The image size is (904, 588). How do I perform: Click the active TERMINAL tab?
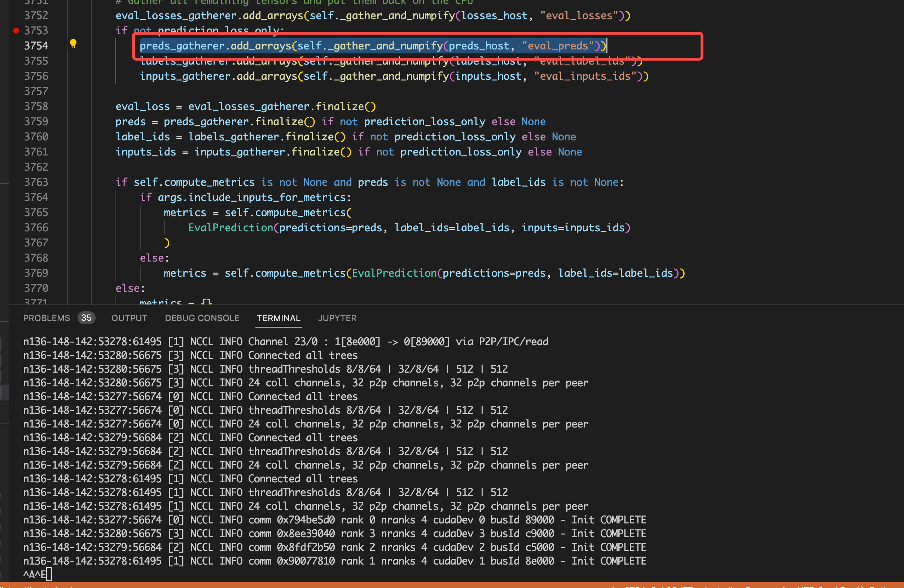click(278, 318)
